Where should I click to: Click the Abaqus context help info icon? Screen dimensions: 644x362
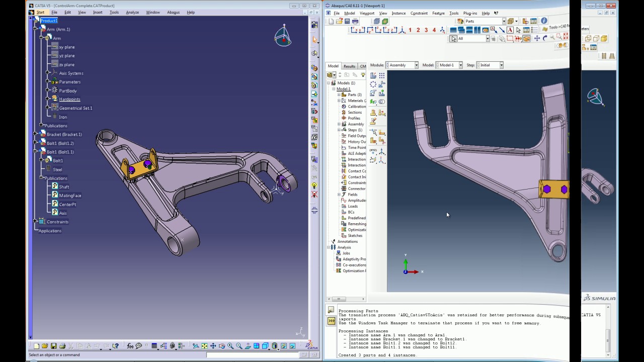[x=544, y=21]
